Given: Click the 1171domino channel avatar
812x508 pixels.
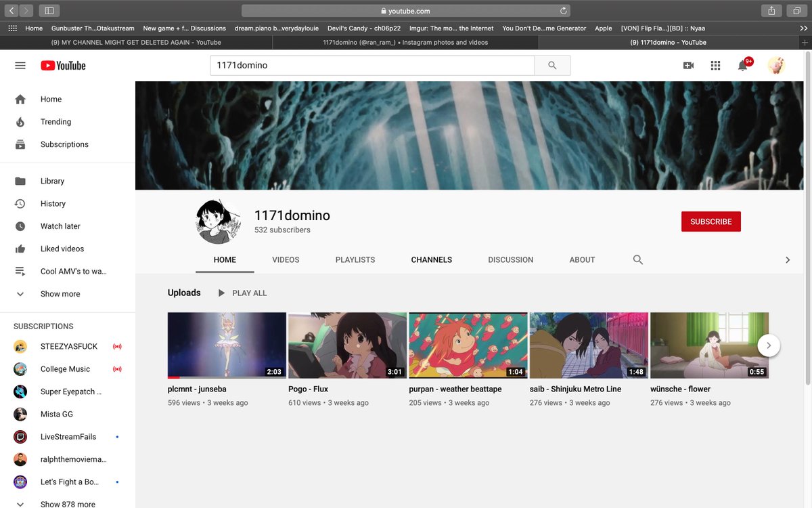Looking at the screenshot, I should click(219, 222).
